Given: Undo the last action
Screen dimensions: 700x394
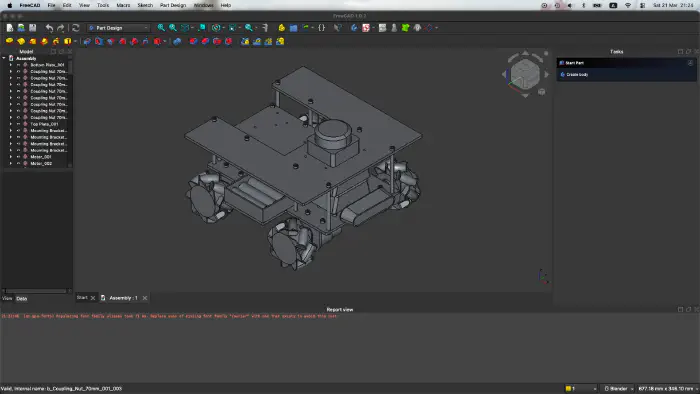Looking at the screenshot, I should pyautogui.click(x=49, y=28).
